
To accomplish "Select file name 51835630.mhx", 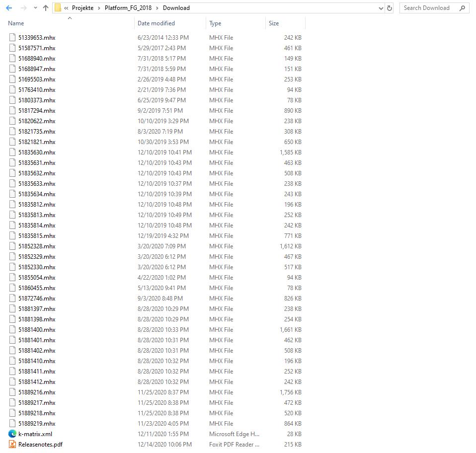I will tap(37, 152).
